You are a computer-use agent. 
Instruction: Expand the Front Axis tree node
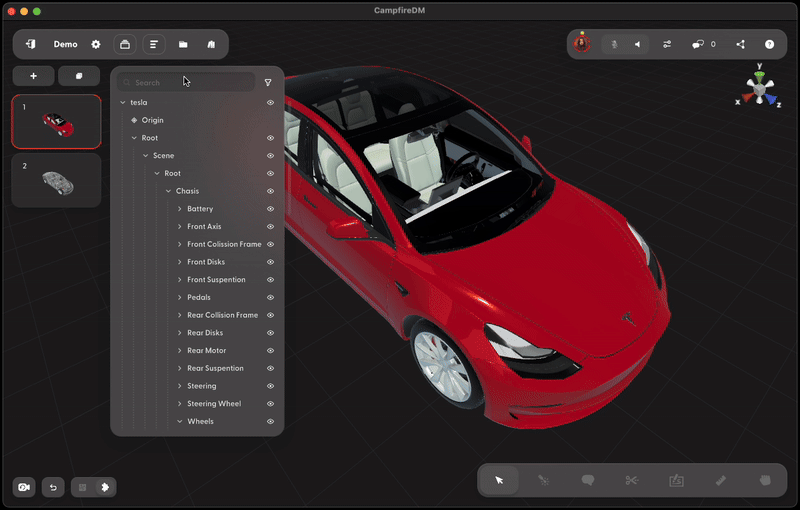(180, 227)
